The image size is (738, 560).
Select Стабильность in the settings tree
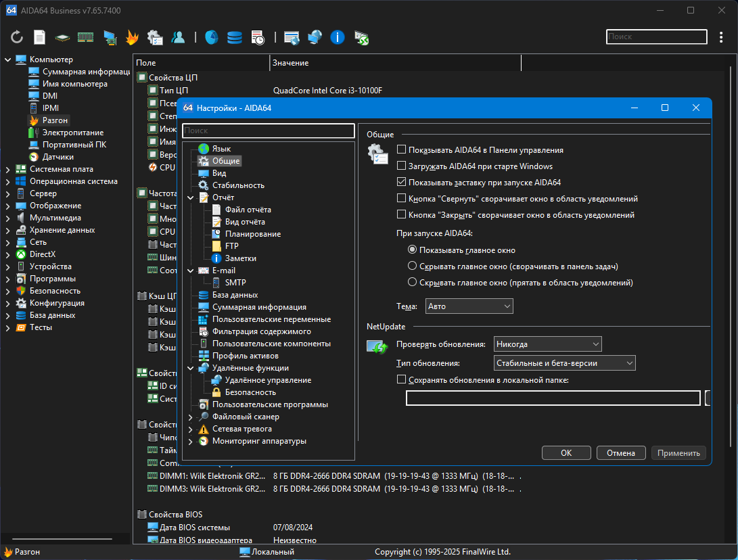pos(238,185)
